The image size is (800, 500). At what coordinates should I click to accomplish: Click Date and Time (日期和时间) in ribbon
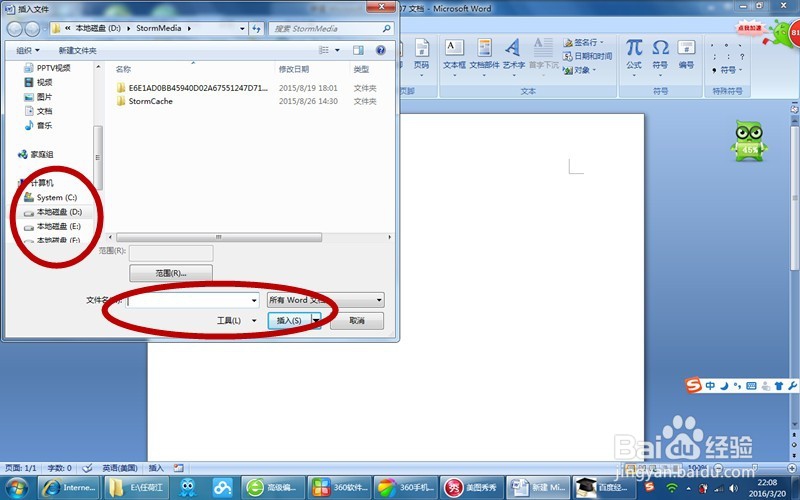tap(588, 56)
